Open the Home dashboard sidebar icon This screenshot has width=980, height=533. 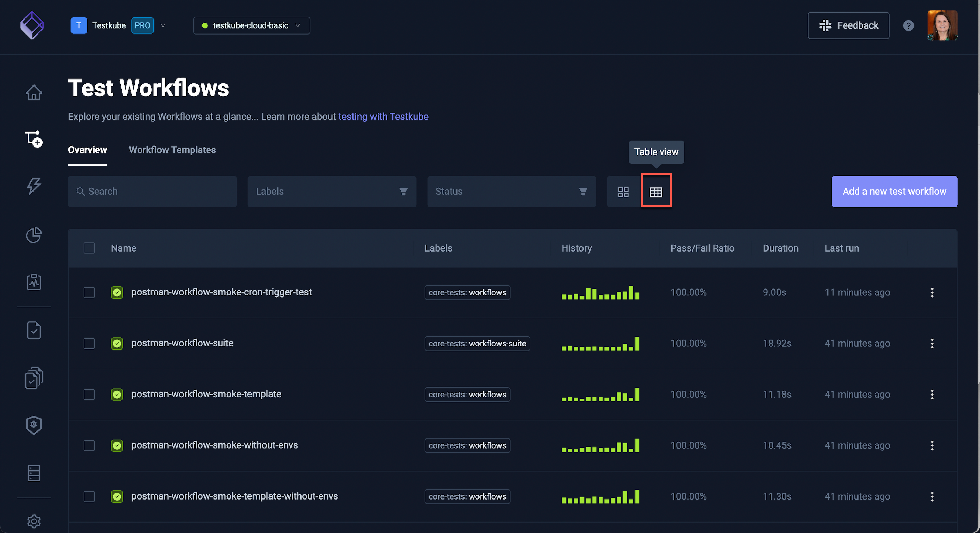[34, 92]
